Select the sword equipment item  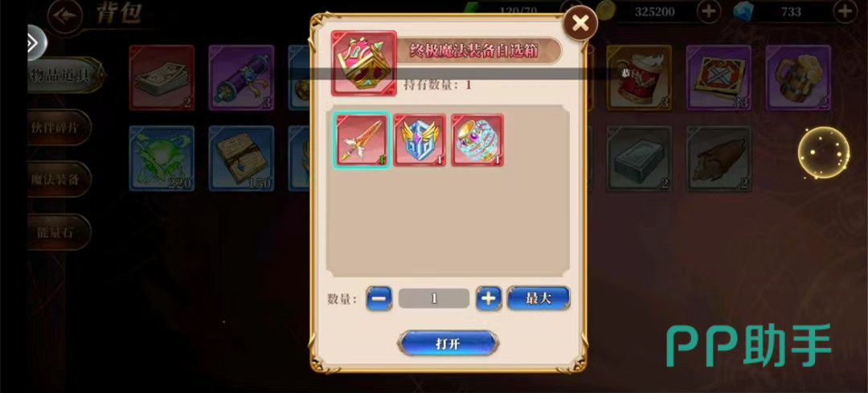pyautogui.click(x=362, y=140)
